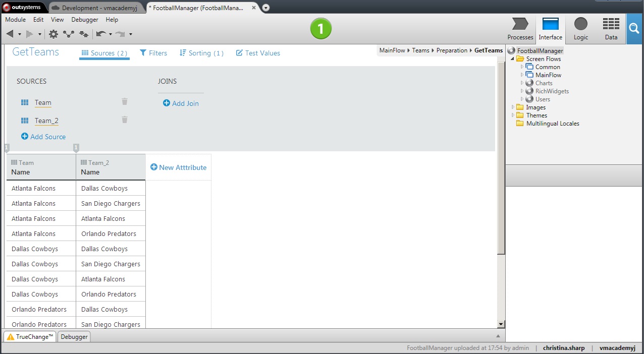The width and height of the screenshot is (644, 354).
Task: Click the merge and compare icon
Action: coord(84,34)
